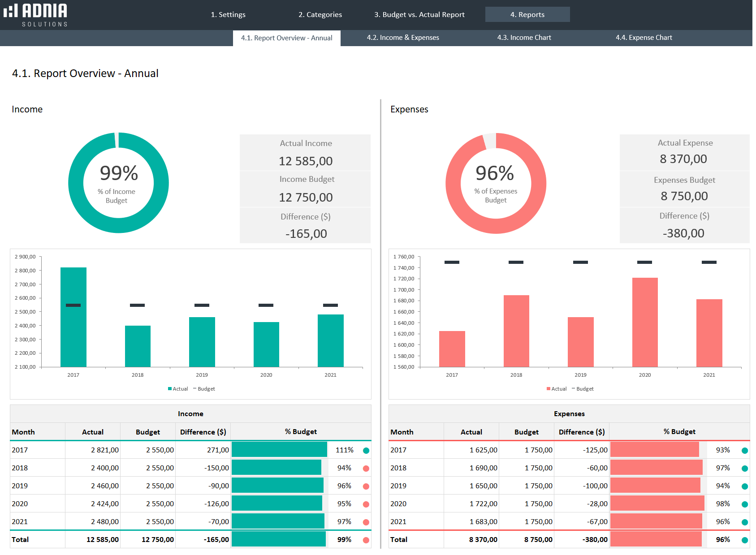Screen dimensions: 756x555
Task: Click the green status dot for expenses 2020
Action: 745,504
